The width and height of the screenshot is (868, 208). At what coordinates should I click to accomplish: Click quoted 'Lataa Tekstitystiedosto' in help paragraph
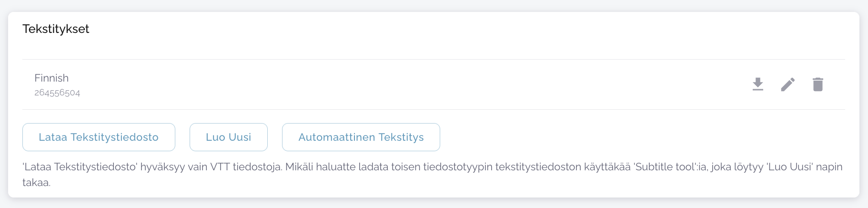80,167
